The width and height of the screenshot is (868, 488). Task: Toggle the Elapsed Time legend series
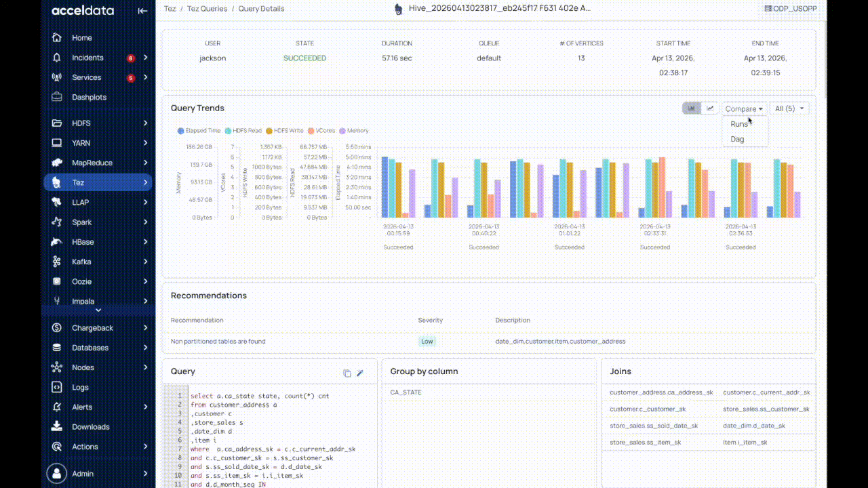click(x=199, y=131)
